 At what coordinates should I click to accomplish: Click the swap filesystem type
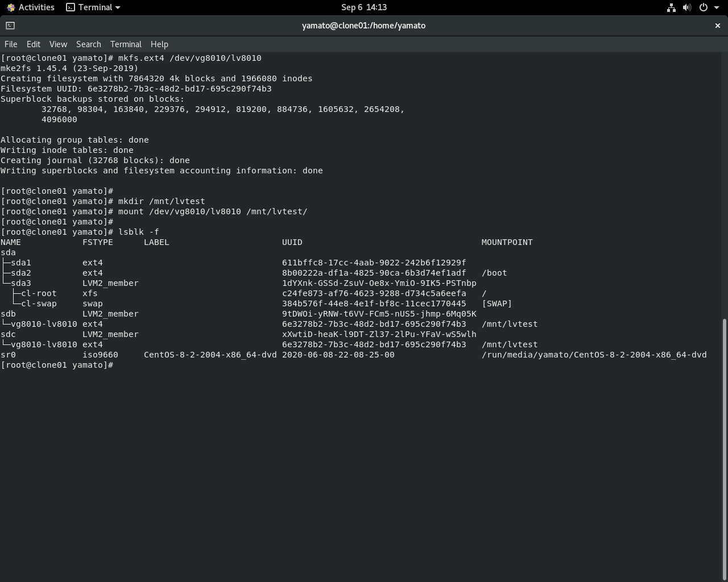(93, 304)
